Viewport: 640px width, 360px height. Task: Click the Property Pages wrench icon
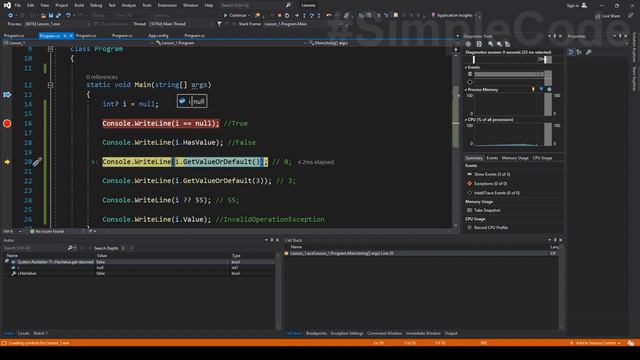tap(589, 52)
